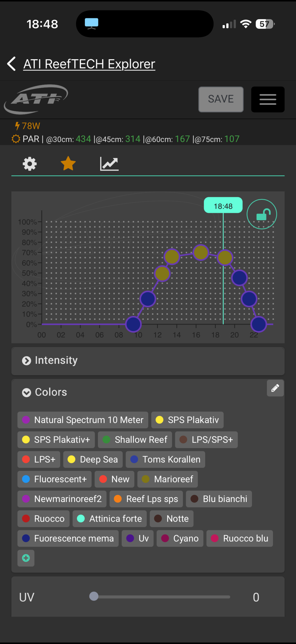Apply the Deep Sea preset
Screen dimensions: 296x644
pyautogui.click(x=93, y=459)
